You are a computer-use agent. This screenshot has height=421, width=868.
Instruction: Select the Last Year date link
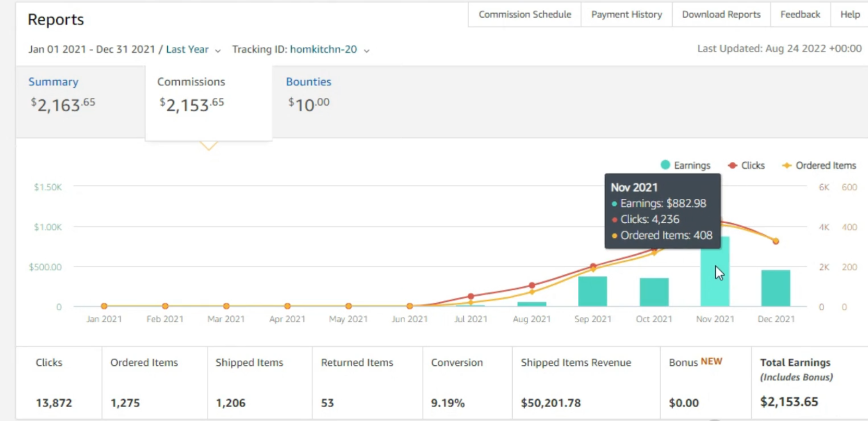click(x=188, y=49)
